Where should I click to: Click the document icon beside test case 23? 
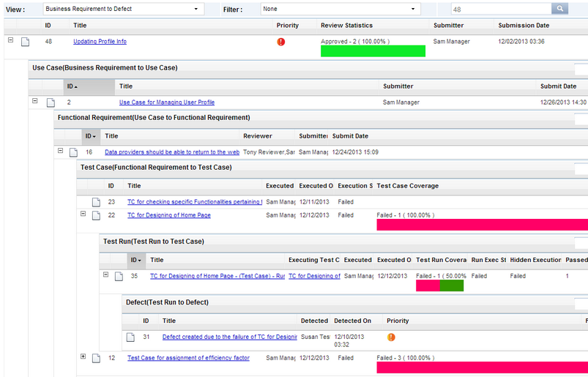point(96,202)
